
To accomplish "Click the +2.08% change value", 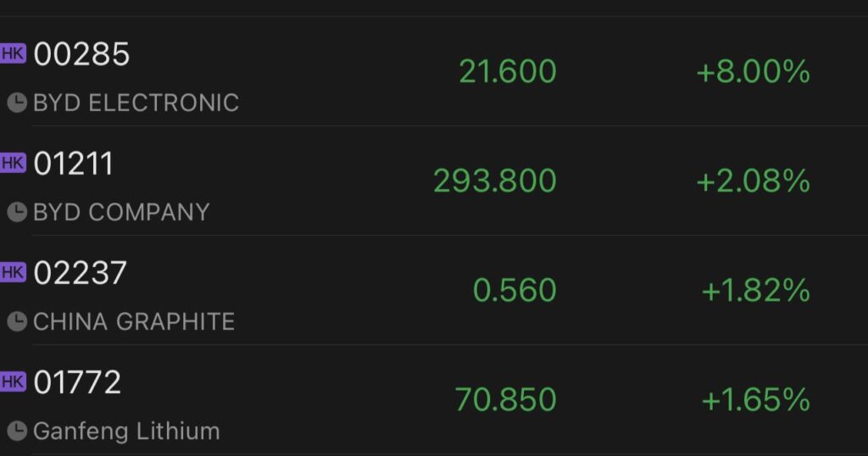I will point(753,181).
